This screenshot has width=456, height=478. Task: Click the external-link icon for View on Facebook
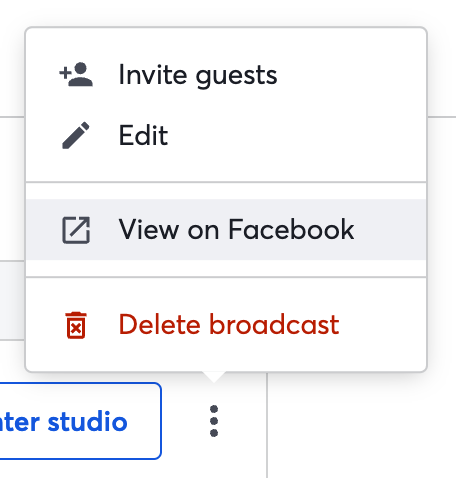pyautogui.click(x=76, y=230)
